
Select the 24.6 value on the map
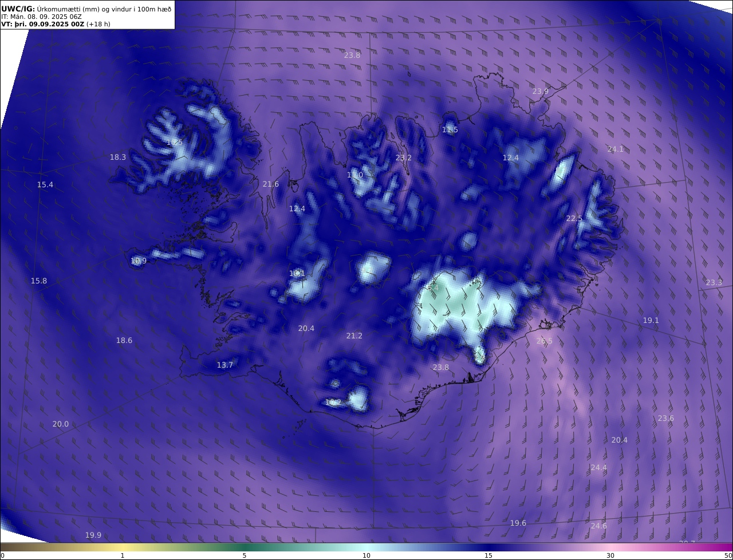point(599,526)
